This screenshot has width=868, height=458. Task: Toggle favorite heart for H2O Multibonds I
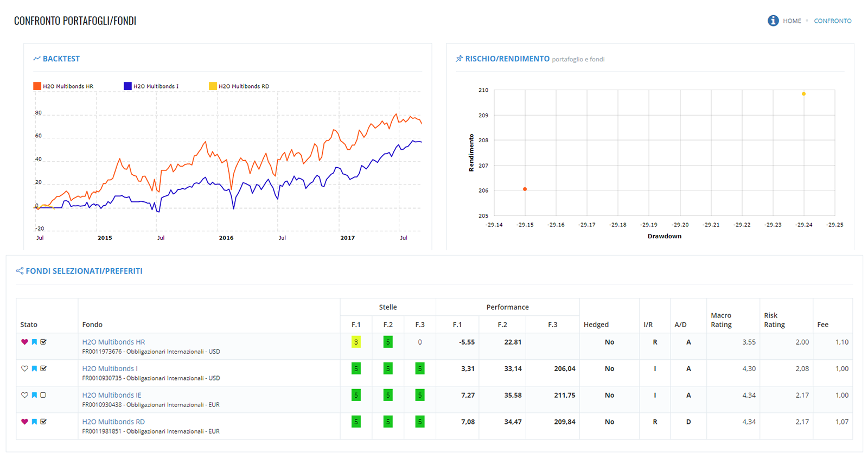point(24,368)
